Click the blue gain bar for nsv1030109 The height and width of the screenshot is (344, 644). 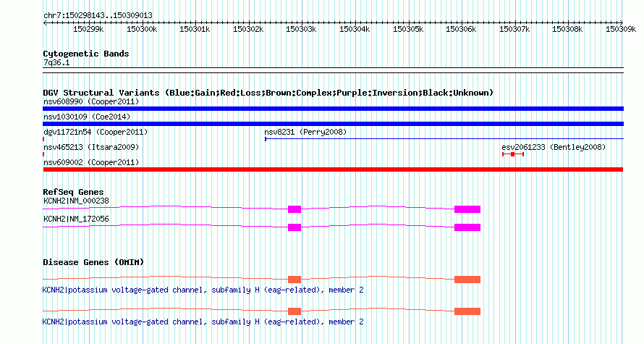click(x=333, y=124)
